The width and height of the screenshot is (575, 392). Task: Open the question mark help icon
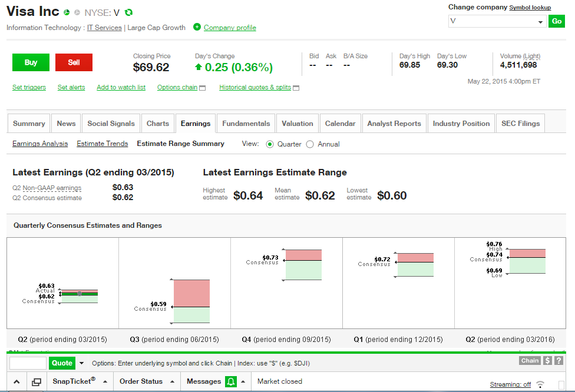[559, 360]
